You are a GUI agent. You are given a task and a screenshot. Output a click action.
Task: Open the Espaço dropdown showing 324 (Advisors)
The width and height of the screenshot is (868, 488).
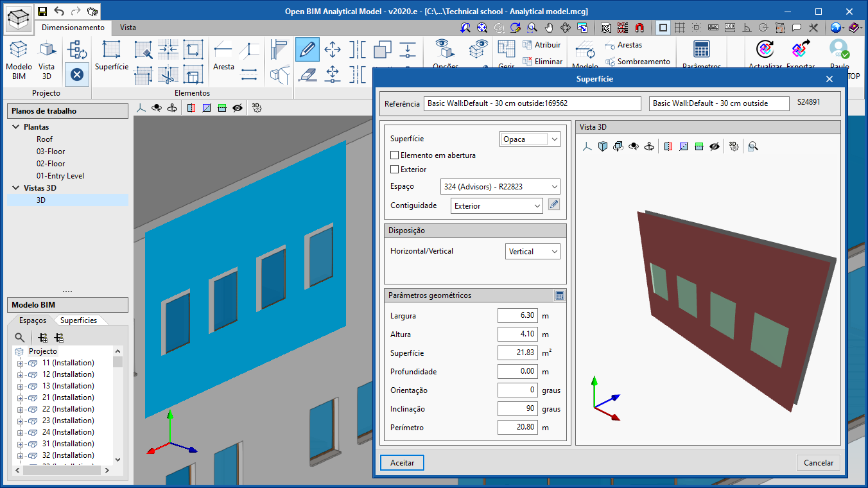click(500, 186)
